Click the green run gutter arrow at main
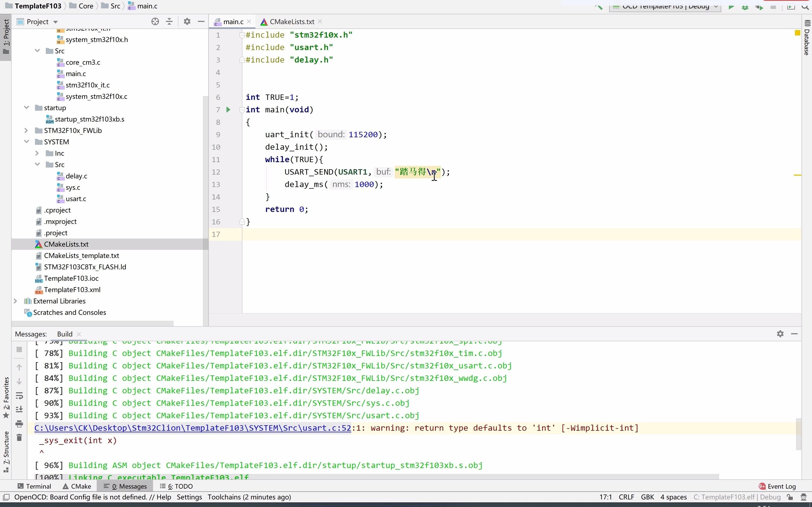The height and width of the screenshot is (507, 812). point(229,110)
